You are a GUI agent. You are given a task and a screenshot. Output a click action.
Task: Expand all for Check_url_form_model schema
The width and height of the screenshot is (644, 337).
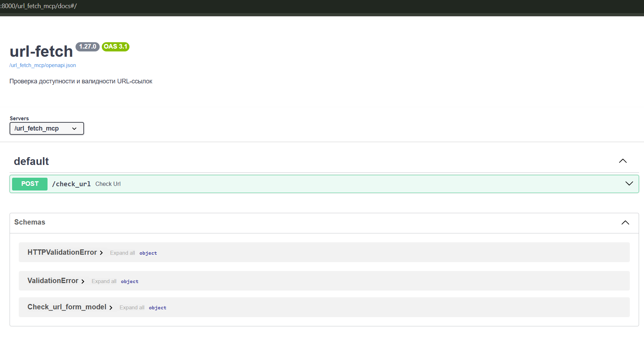coord(132,308)
